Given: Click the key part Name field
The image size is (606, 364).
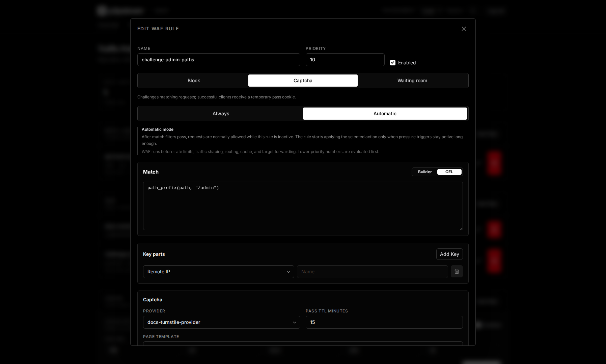Looking at the screenshot, I should [x=372, y=272].
